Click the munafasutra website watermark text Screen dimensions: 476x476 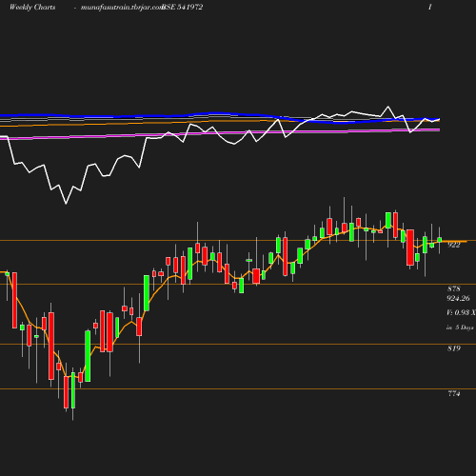coord(122,8)
